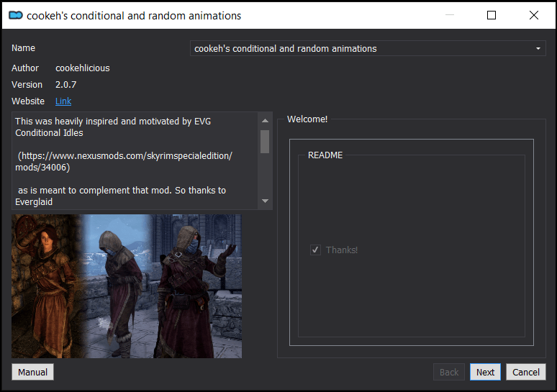
Task: Minimize the installer window
Action: pos(450,15)
